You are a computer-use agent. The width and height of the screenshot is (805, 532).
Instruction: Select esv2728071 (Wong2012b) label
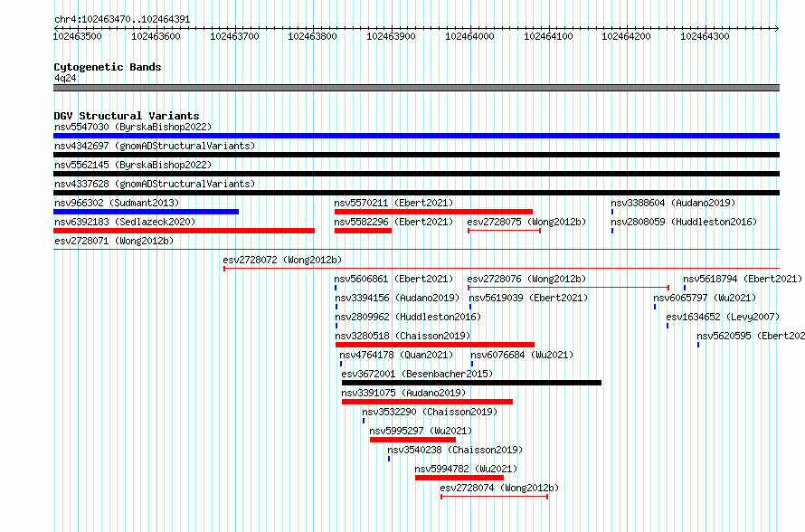click(x=114, y=241)
